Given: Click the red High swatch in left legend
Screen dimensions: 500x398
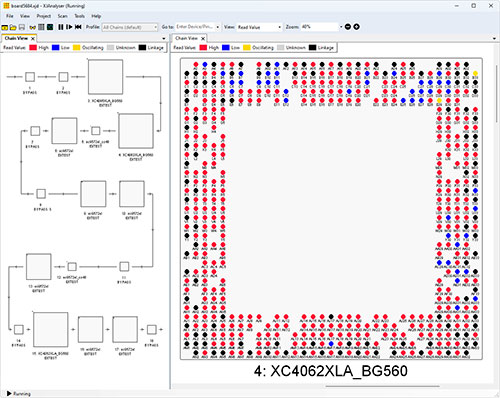Looking at the screenshot, I should 33,48.
